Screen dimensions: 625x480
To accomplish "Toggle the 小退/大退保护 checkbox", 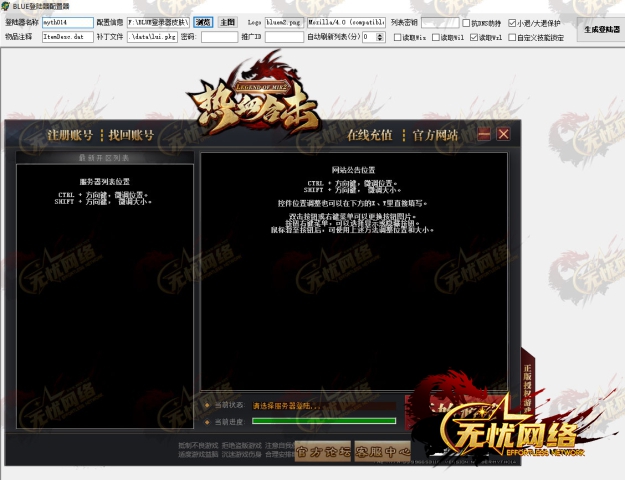I will [x=512, y=23].
